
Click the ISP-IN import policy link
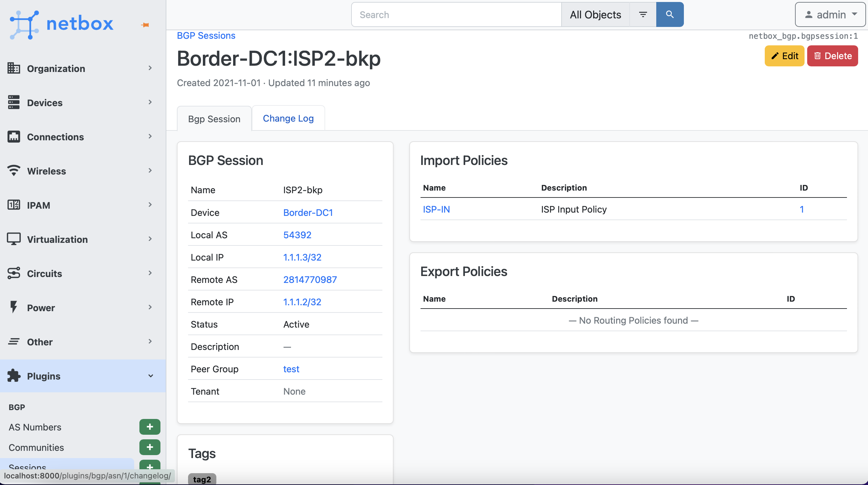(436, 209)
